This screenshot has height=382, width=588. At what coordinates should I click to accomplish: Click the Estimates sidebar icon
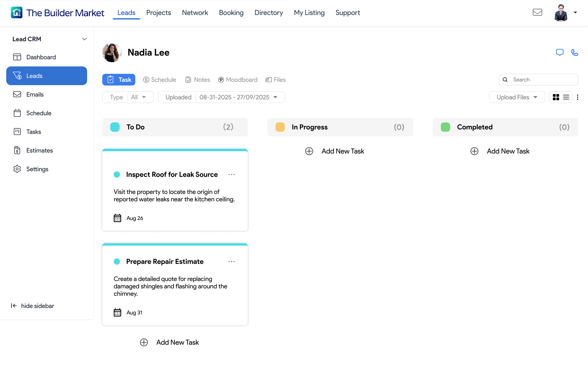pyautogui.click(x=17, y=150)
